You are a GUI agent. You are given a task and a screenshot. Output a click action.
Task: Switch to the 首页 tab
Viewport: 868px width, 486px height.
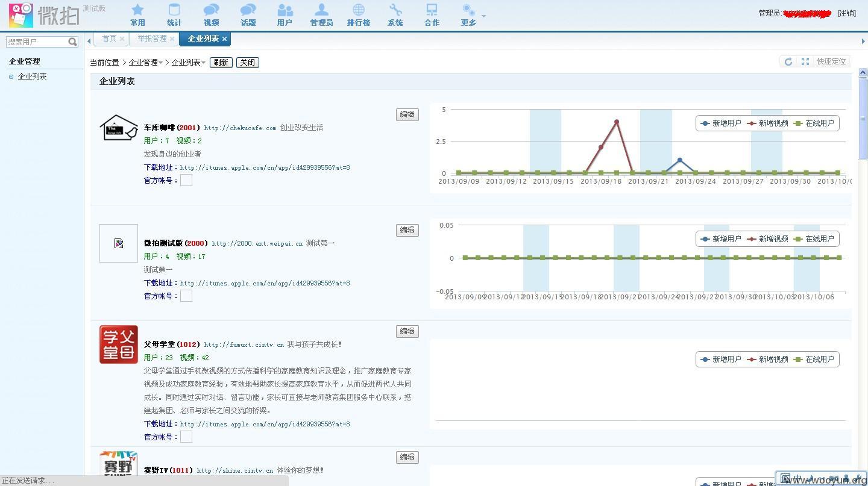109,39
